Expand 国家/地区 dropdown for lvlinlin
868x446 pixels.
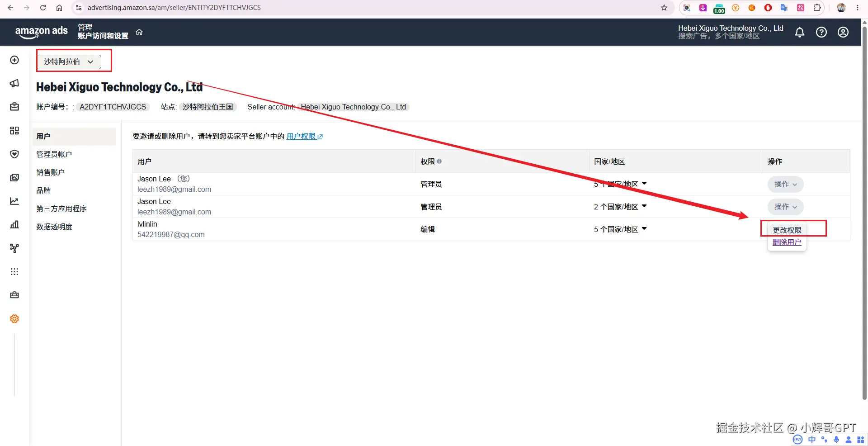tap(620, 229)
